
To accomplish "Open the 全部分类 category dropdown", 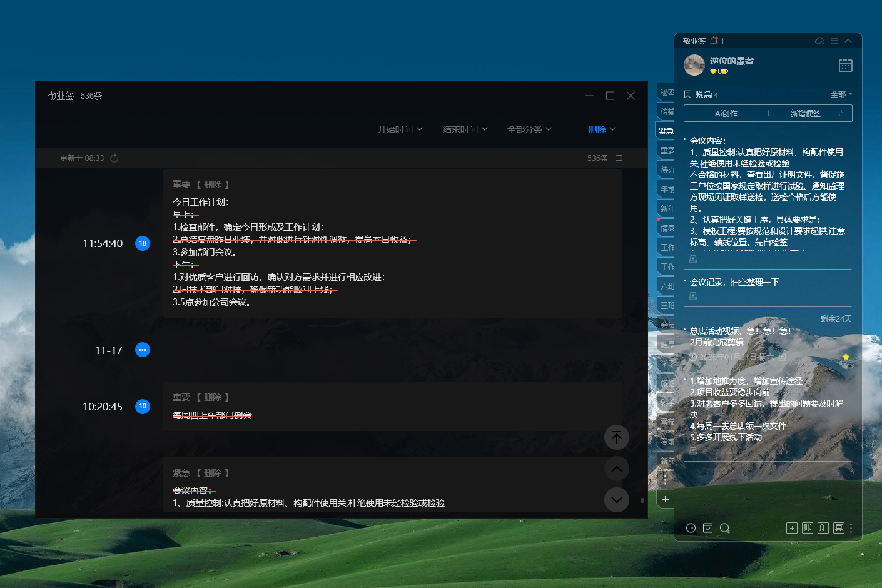I will [x=529, y=129].
